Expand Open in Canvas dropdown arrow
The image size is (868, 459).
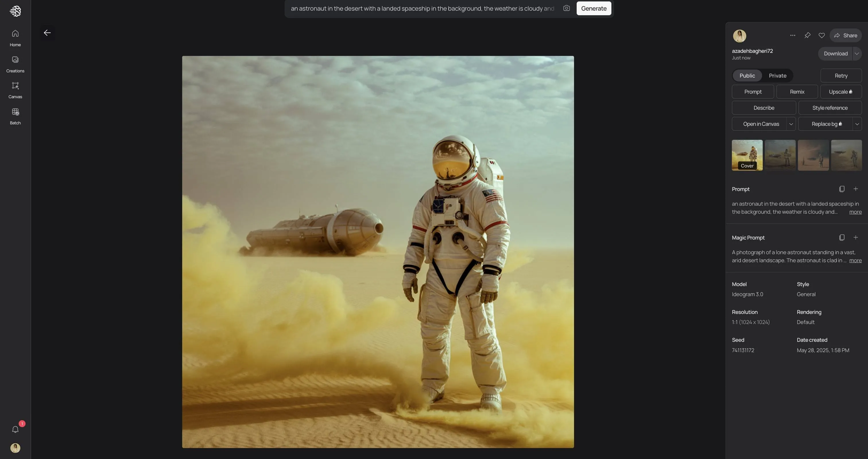click(791, 124)
